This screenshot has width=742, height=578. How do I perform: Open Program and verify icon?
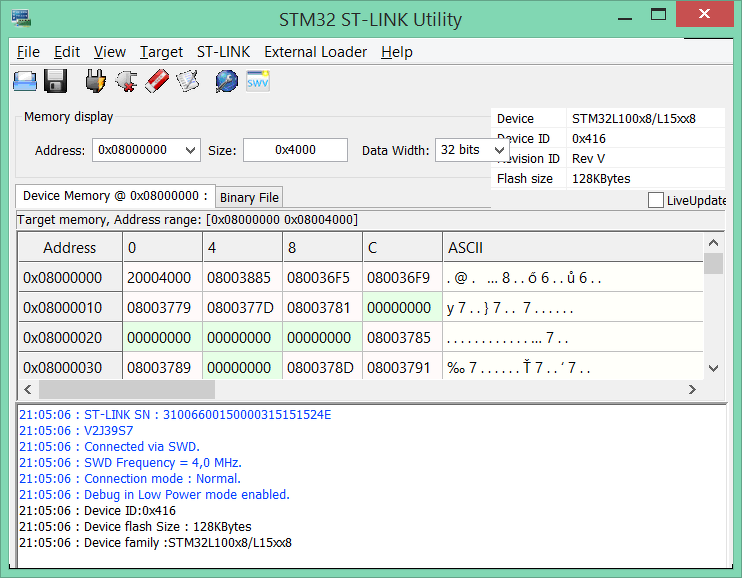(188, 81)
